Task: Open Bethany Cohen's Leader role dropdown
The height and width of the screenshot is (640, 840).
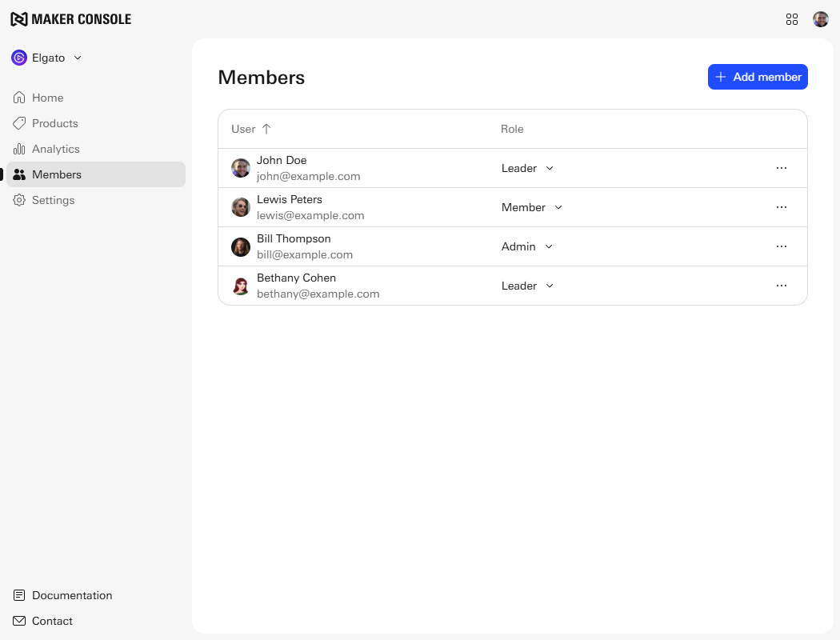Action: (527, 286)
